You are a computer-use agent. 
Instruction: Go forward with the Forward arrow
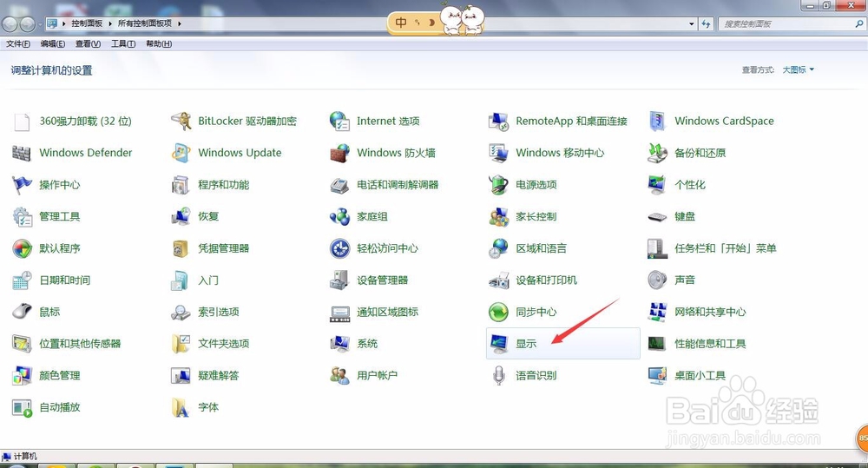click(x=28, y=23)
